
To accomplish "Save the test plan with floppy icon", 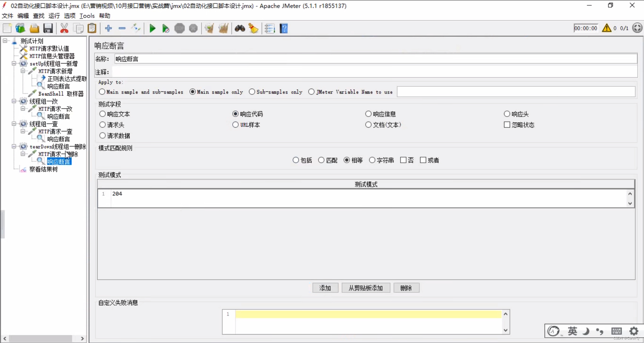I will point(48,28).
